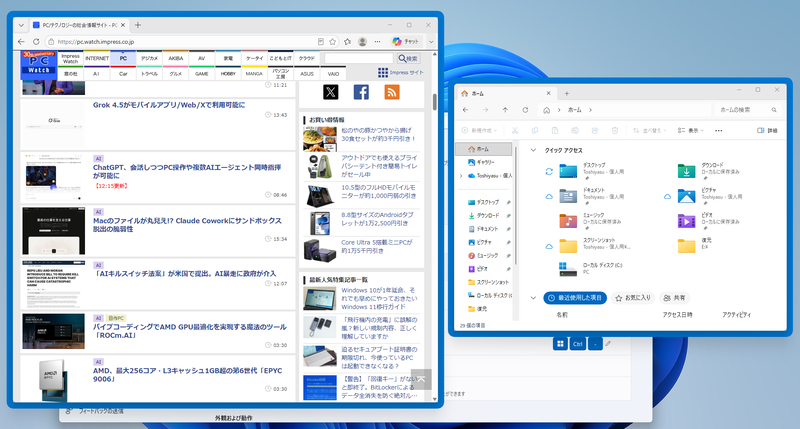
Task: Go back in the File Explorer window
Action: (465, 110)
